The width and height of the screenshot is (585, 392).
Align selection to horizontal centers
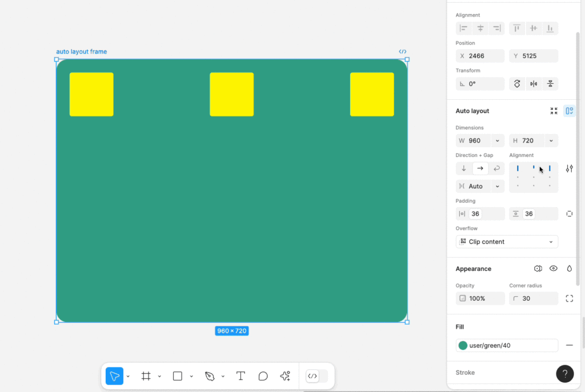point(480,29)
